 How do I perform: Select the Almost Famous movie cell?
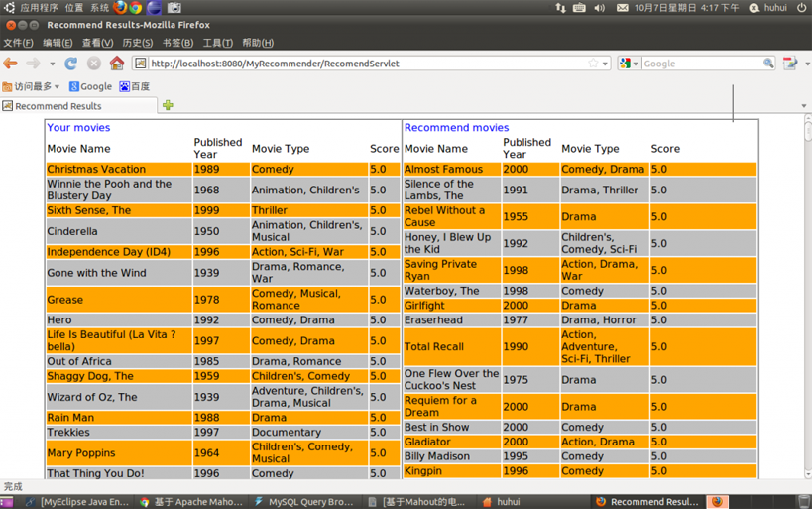(451, 169)
